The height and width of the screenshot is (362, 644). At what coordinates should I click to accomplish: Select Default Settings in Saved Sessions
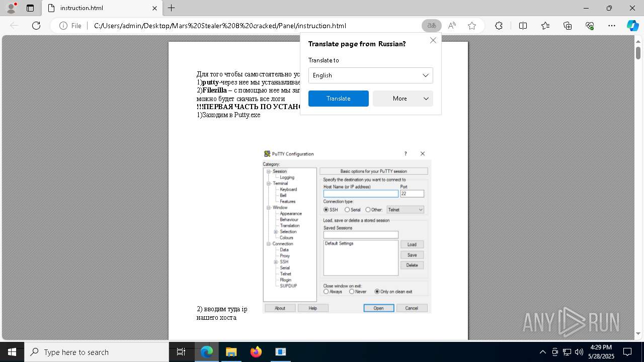point(339,243)
